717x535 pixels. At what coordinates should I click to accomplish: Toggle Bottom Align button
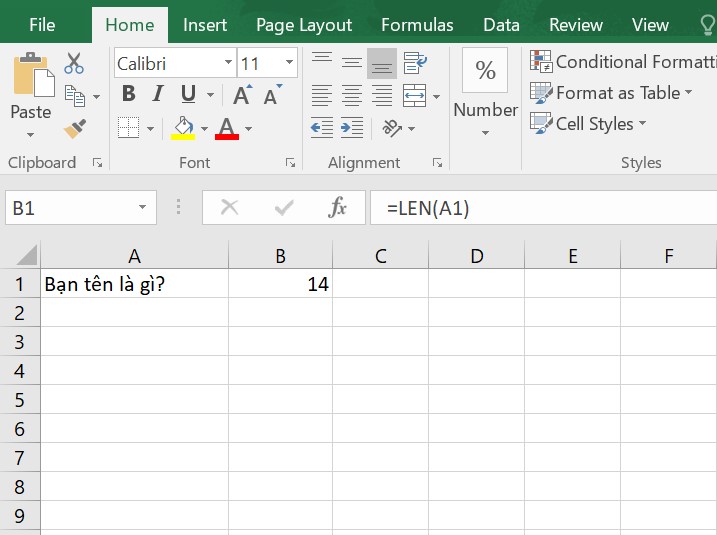[382, 63]
